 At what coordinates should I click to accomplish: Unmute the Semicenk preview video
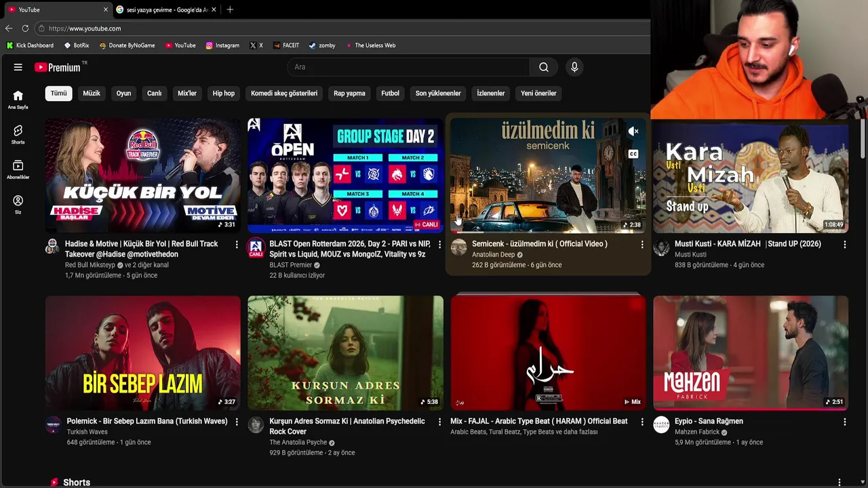633,131
